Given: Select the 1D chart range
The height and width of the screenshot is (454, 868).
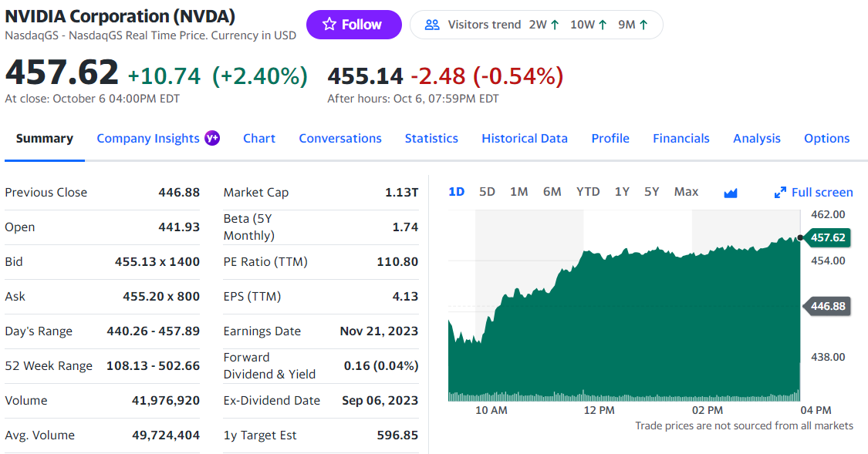Looking at the screenshot, I should pos(457,192).
